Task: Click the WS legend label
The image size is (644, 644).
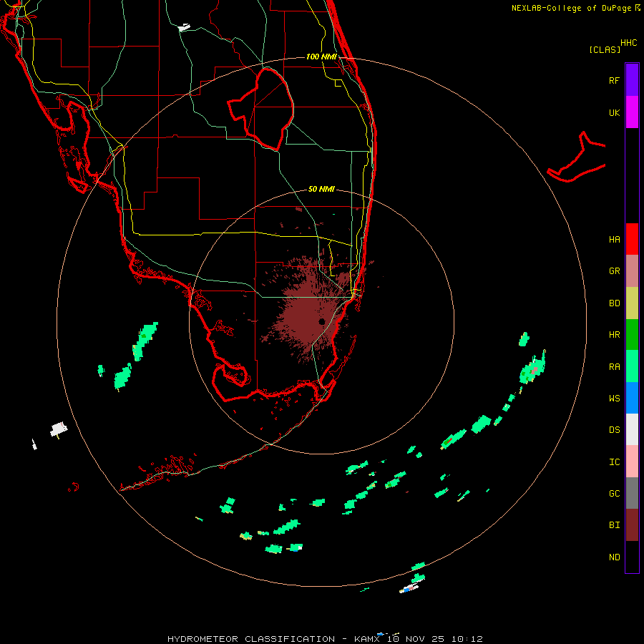Action: (614, 398)
